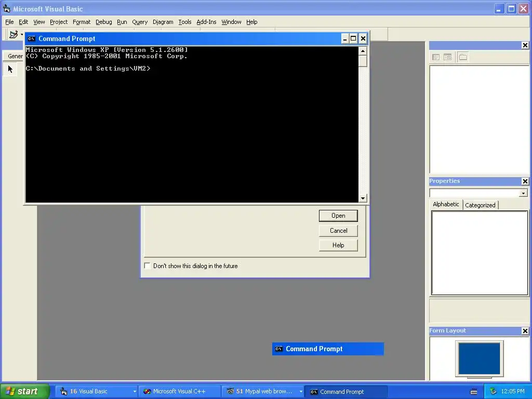Select the General toolbox tab

(13, 56)
